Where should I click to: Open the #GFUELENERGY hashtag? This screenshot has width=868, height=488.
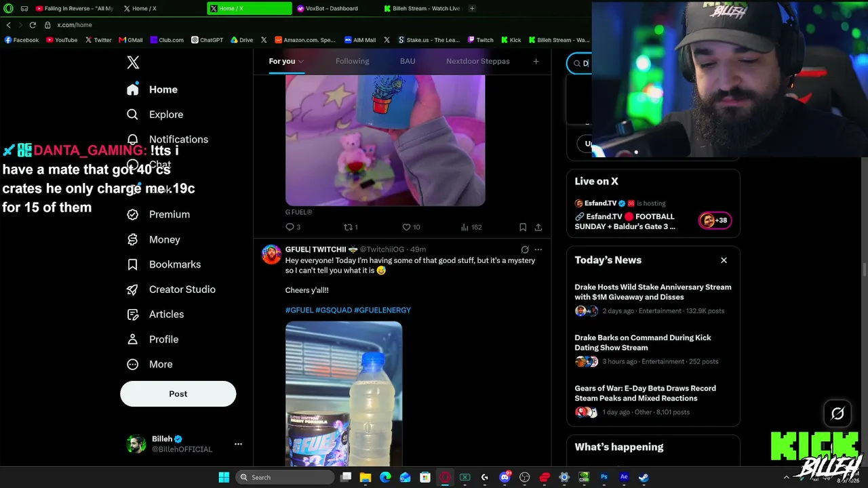point(382,310)
